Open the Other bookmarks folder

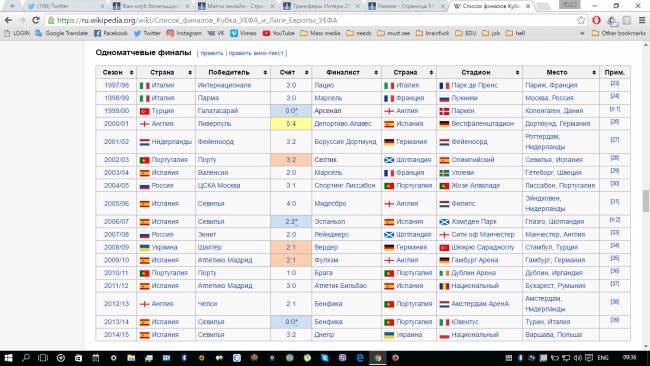coord(618,33)
